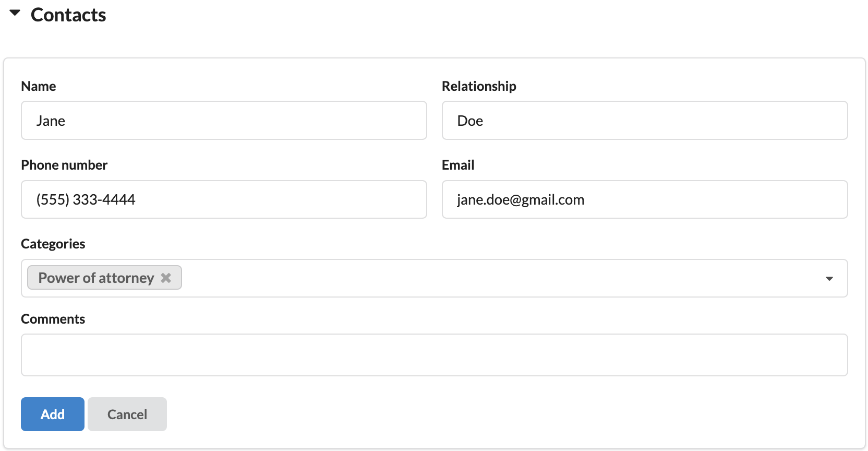Screen dimensions: 868x451
Task: Click the Email label text
Action: 458,165
